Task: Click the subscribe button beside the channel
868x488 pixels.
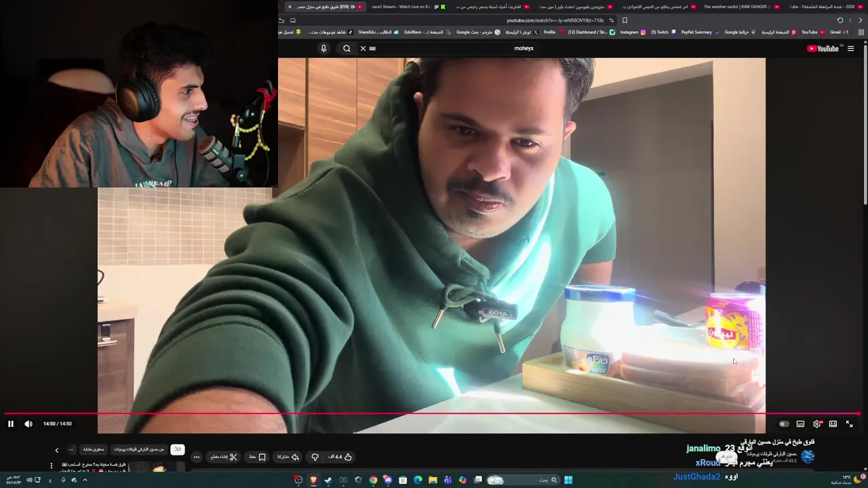Action: point(727,457)
